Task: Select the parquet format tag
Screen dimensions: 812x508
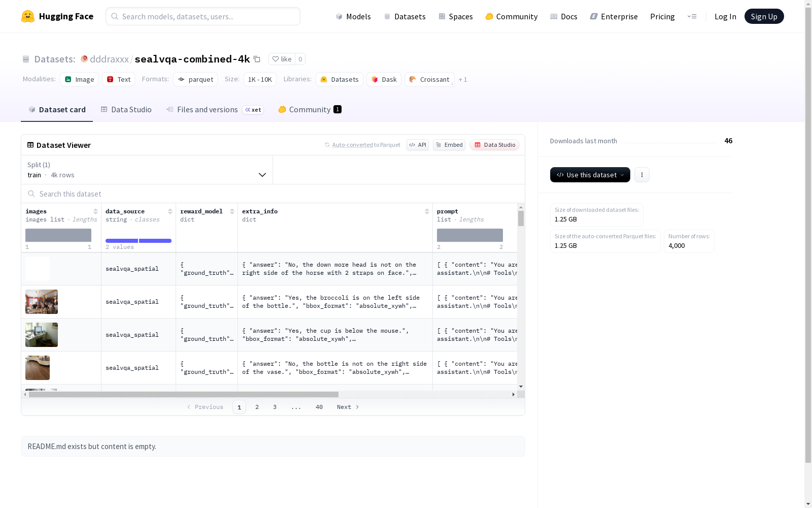Action: (195, 79)
